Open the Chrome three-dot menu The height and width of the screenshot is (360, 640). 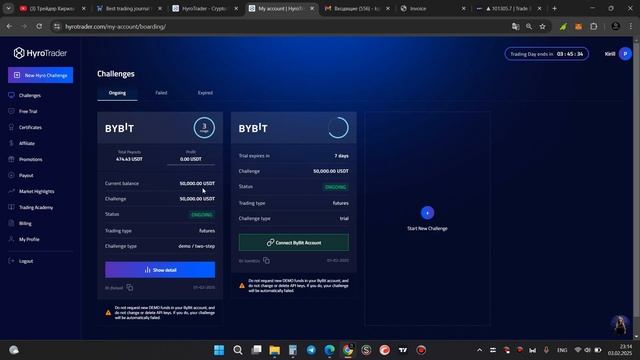click(x=631, y=27)
